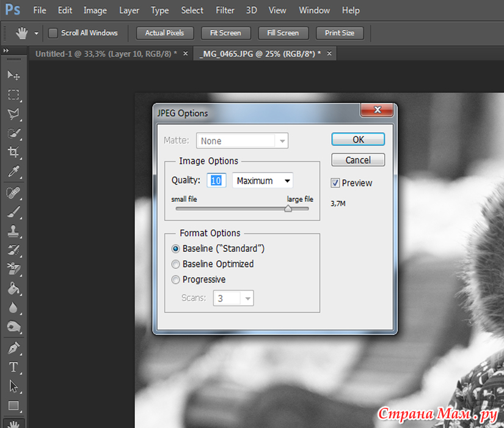Open the Help menu
This screenshot has width=504, height=428.
(x=351, y=10)
